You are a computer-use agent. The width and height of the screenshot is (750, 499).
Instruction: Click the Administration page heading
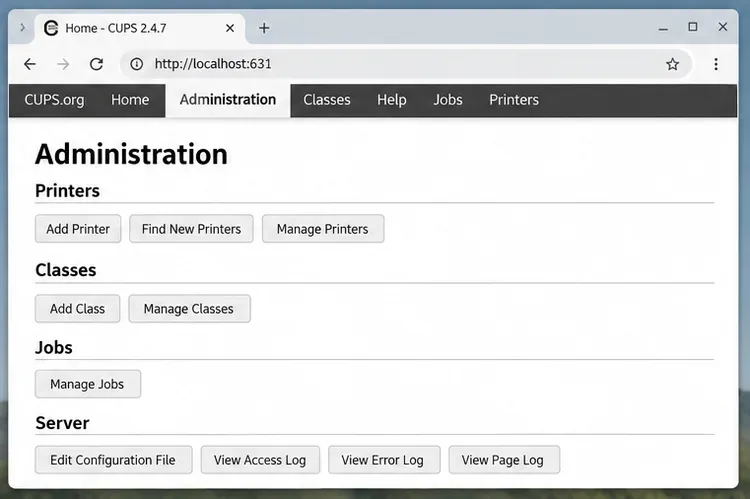(132, 155)
